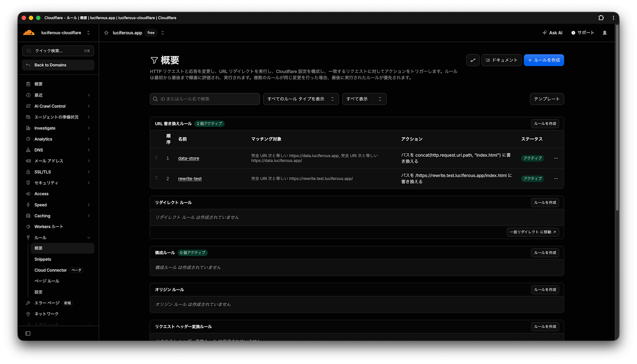Click the DNS sidebar icon

click(28, 150)
